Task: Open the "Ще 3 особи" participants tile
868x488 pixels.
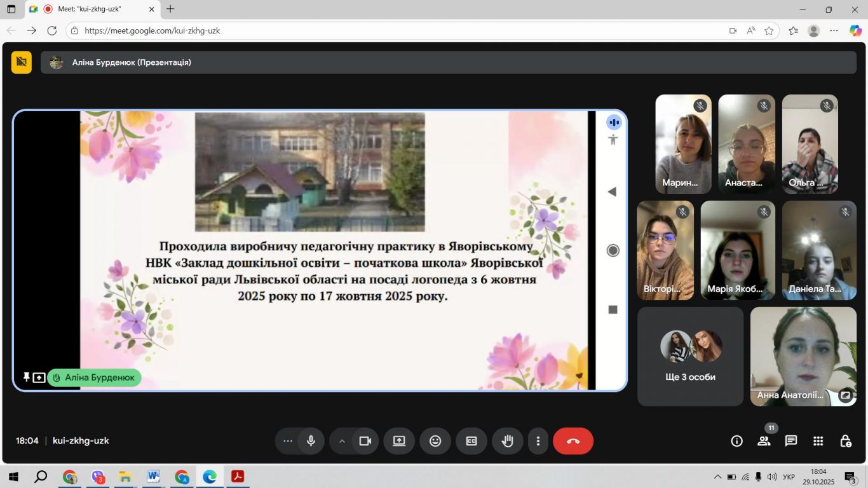Action: click(690, 356)
